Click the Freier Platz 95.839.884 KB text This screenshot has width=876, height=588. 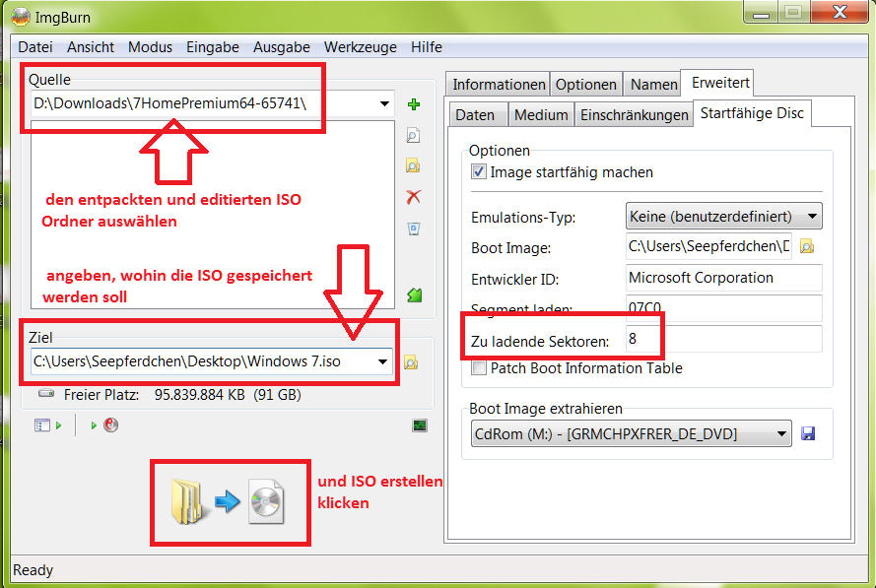[182, 395]
